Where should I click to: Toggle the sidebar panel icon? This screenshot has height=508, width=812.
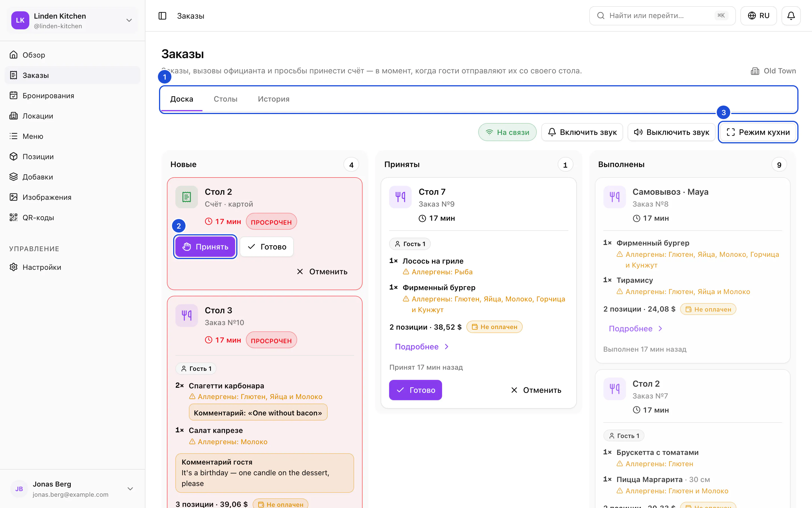[162, 16]
